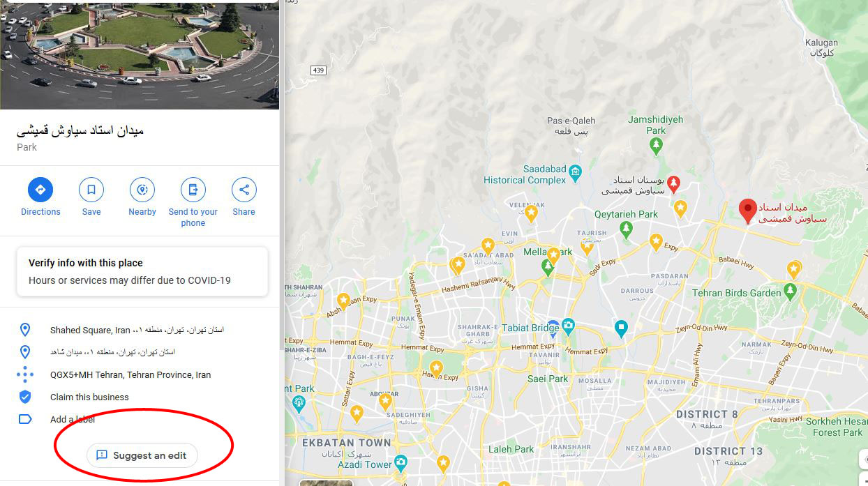Click the star marker above Sadeghiyeh
The width and height of the screenshot is (868, 486).
[x=385, y=401]
